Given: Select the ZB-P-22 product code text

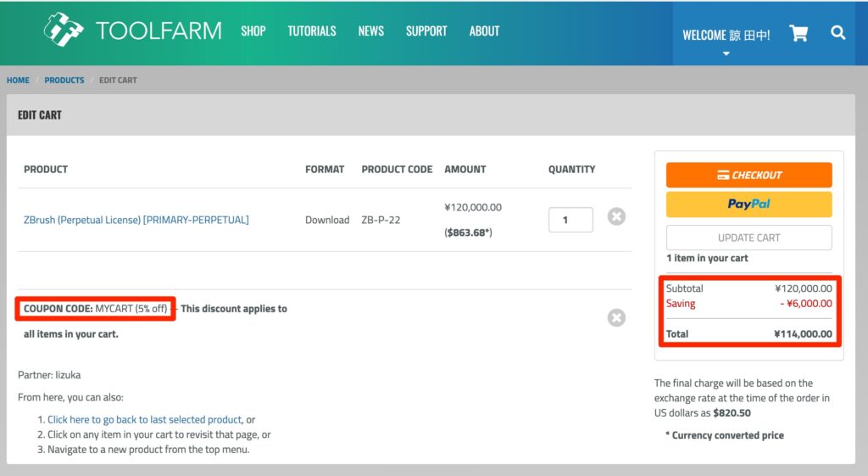Looking at the screenshot, I should (x=381, y=220).
